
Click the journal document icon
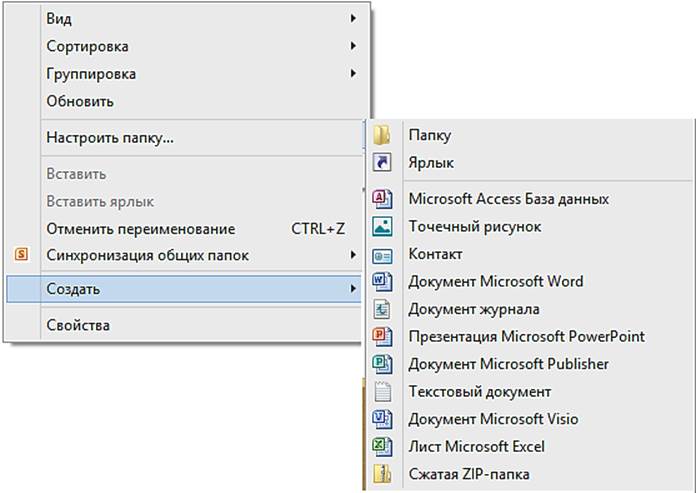coord(382,309)
